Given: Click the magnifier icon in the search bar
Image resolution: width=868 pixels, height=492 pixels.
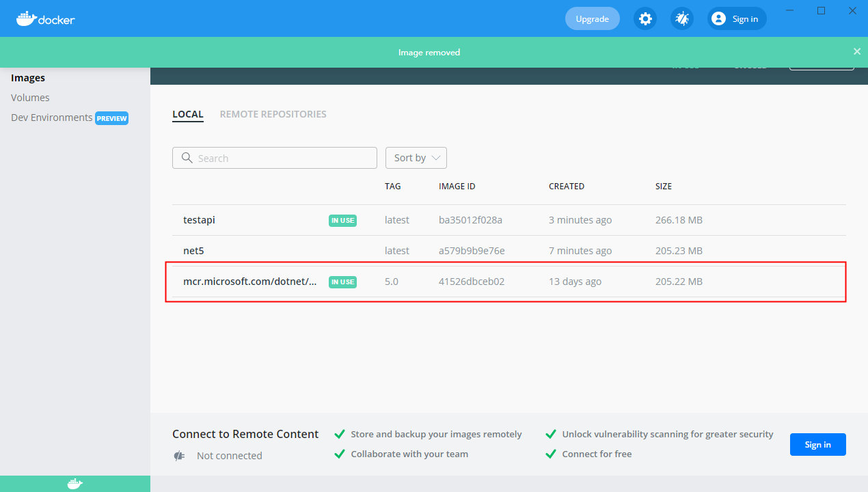Looking at the screenshot, I should point(186,158).
